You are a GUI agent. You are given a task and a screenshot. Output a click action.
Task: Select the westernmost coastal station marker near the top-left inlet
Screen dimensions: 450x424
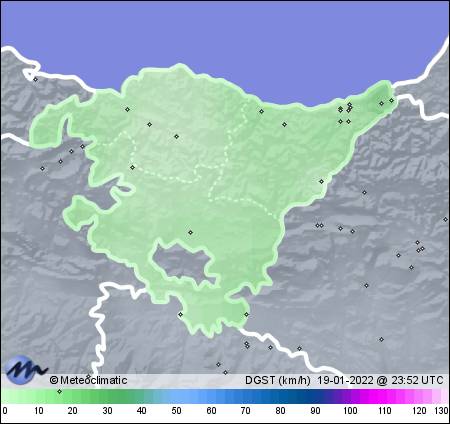click(x=35, y=79)
